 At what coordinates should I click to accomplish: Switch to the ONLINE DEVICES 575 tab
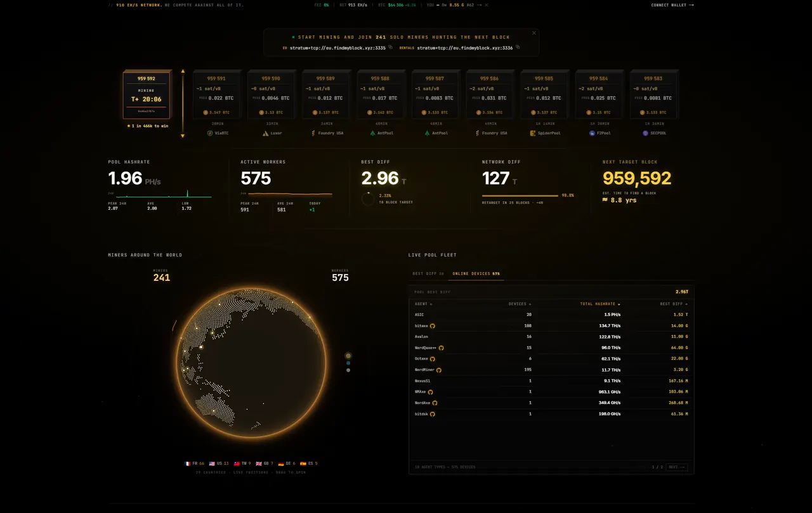tap(476, 274)
